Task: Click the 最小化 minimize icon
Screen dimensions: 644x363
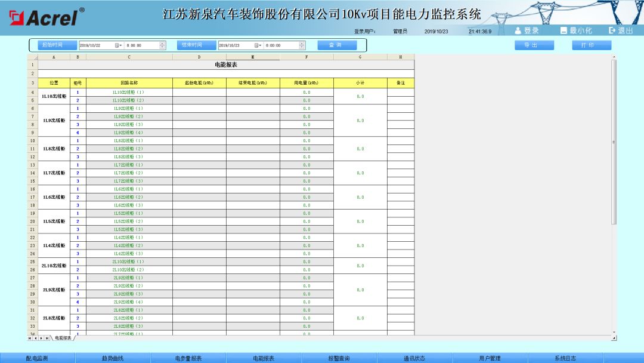Action: coord(564,30)
